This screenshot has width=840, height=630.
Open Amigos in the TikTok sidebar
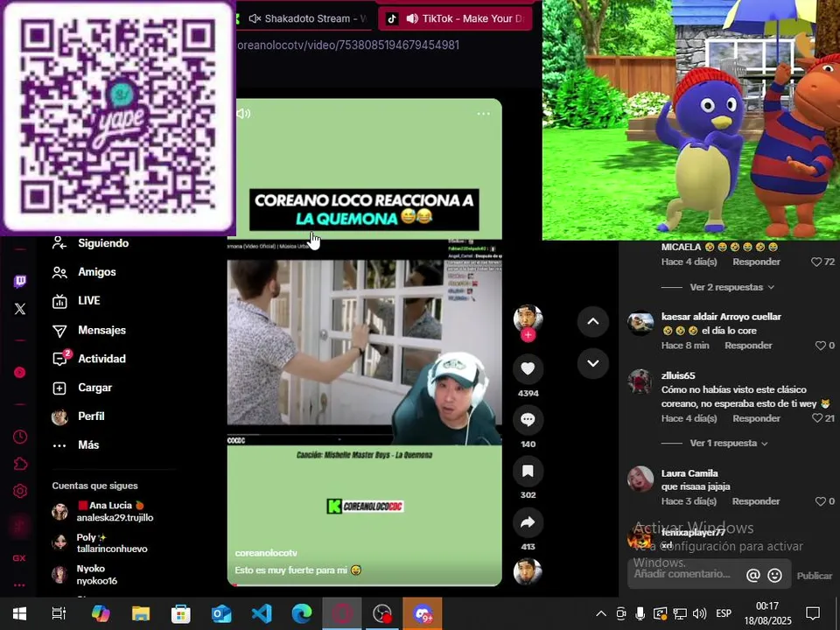84,272
